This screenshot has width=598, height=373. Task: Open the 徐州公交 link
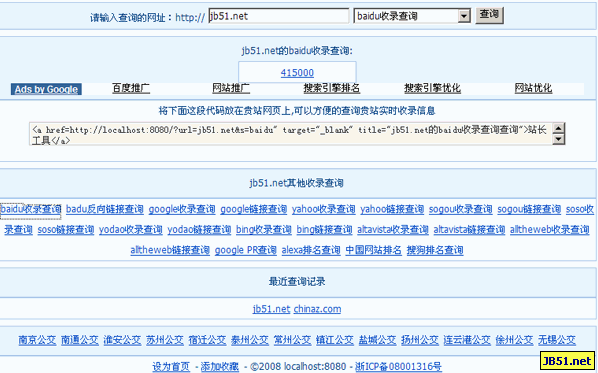point(514,340)
